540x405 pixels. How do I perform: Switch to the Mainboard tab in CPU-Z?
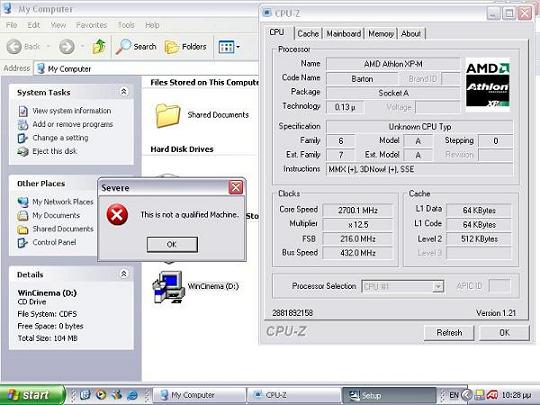(343, 34)
